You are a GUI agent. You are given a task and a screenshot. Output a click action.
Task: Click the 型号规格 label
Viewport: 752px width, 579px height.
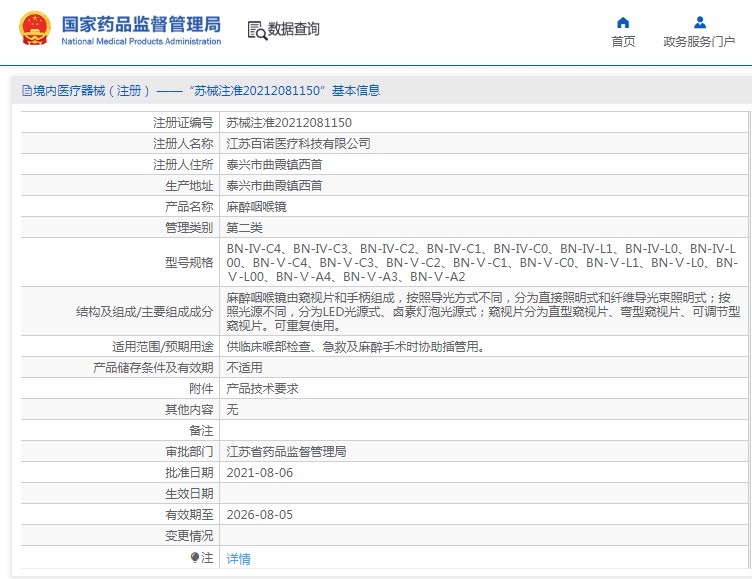coord(189,262)
